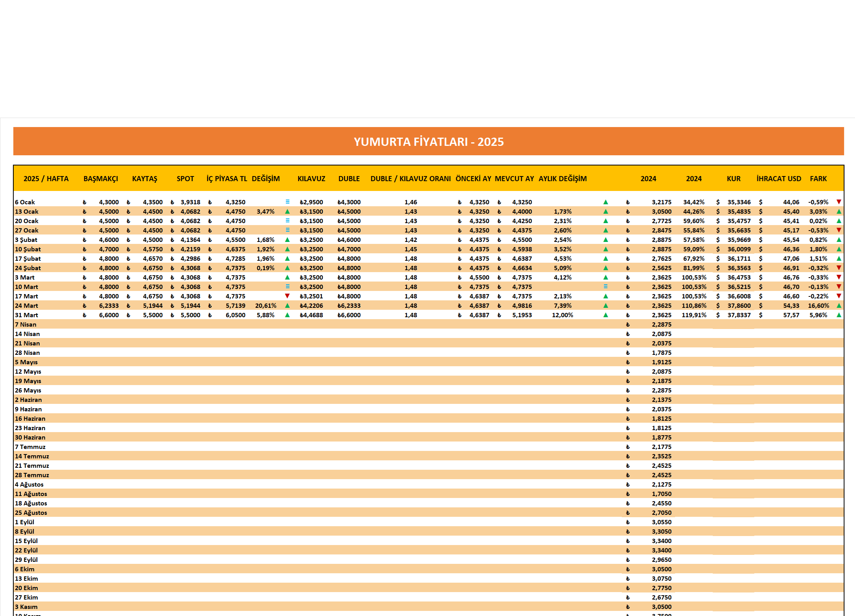855x616 pixels.
Task: Select cell with value 5,1953
Action: pyautogui.click(x=522, y=315)
